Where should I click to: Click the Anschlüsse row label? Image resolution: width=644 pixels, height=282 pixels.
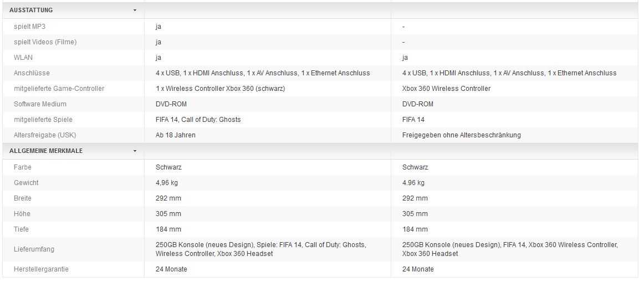pos(32,73)
